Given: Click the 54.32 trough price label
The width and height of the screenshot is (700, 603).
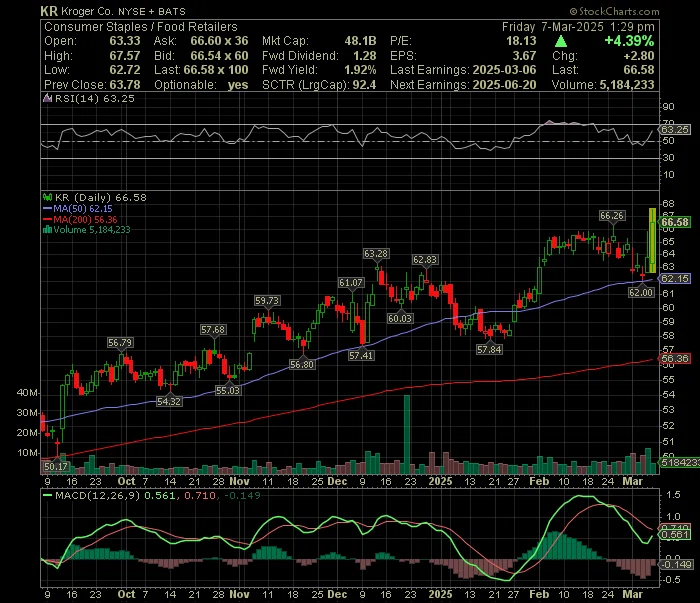Looking at the screenshot, I should click(169, 401).
